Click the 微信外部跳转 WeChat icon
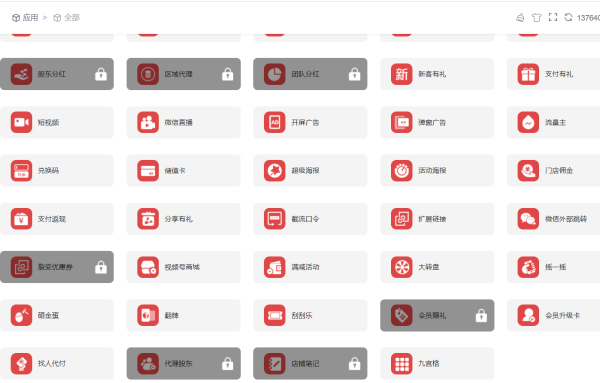 528,219
